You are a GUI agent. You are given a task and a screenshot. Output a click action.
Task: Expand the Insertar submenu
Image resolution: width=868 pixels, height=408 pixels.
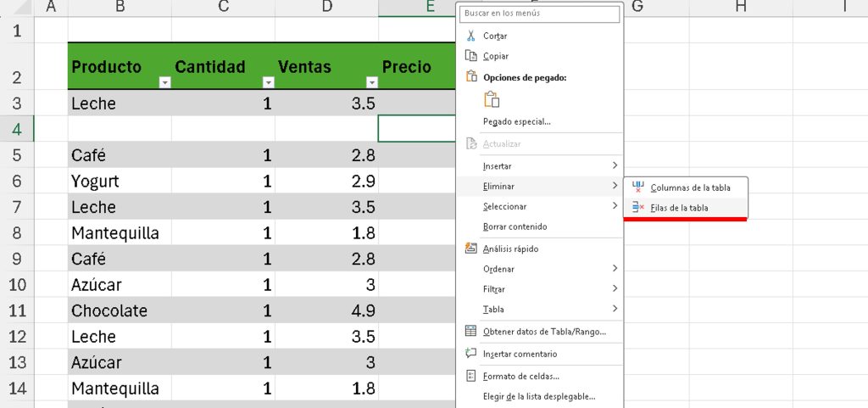pyautogui.click(x=539, y=165)
